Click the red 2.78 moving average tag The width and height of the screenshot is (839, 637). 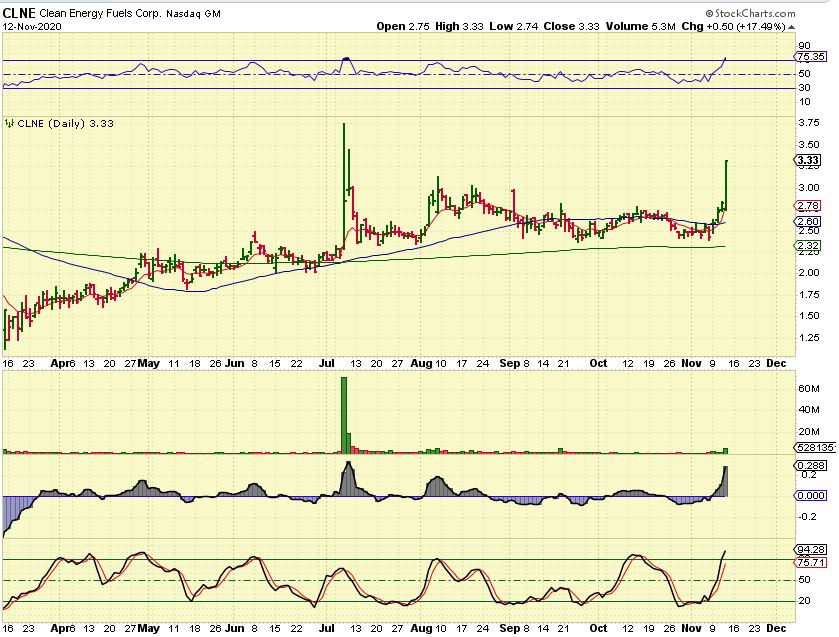pos(807,206)
